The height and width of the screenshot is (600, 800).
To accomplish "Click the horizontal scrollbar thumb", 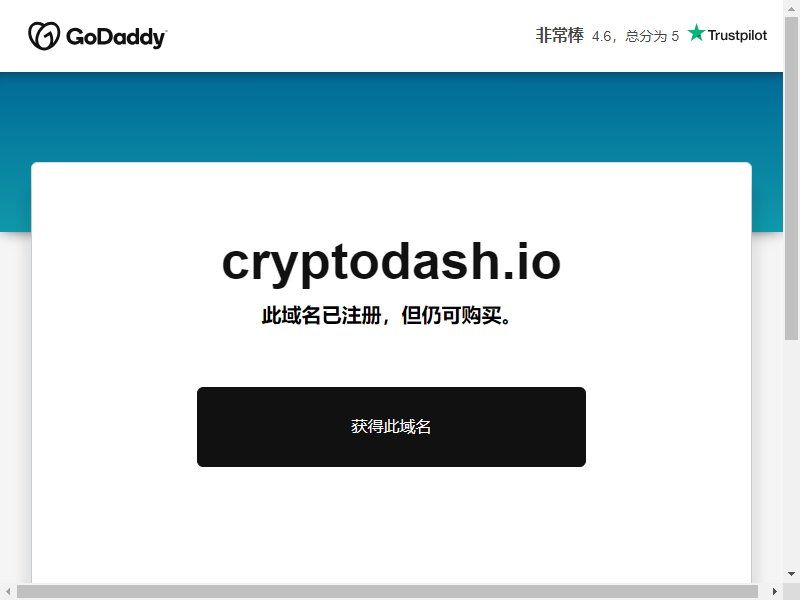I will (x=387, y=591).
